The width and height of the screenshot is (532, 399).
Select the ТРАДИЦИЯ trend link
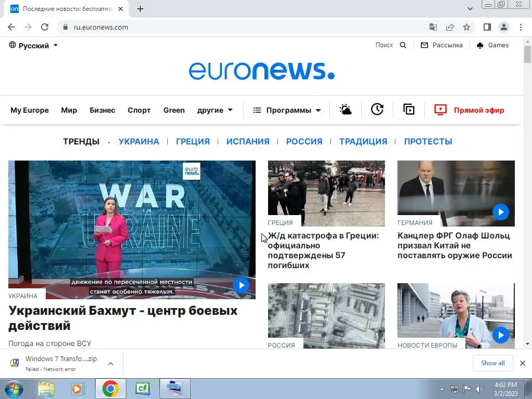pos(363,141)
